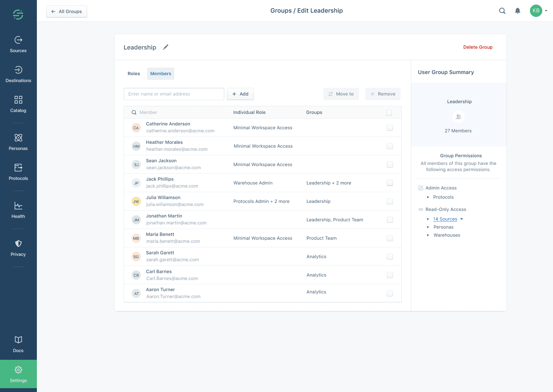553x392 pixels.
Task: Select the Members tab
Action: [x=161, y=73]
